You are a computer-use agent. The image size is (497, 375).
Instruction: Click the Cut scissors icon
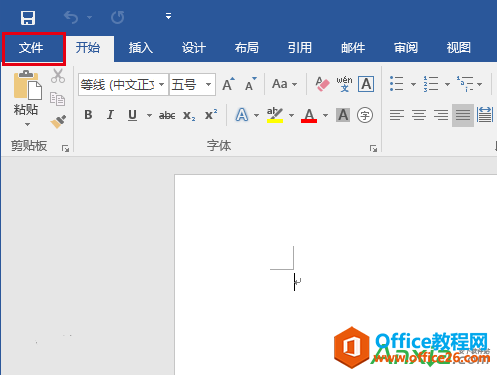[x=58, y=76]
